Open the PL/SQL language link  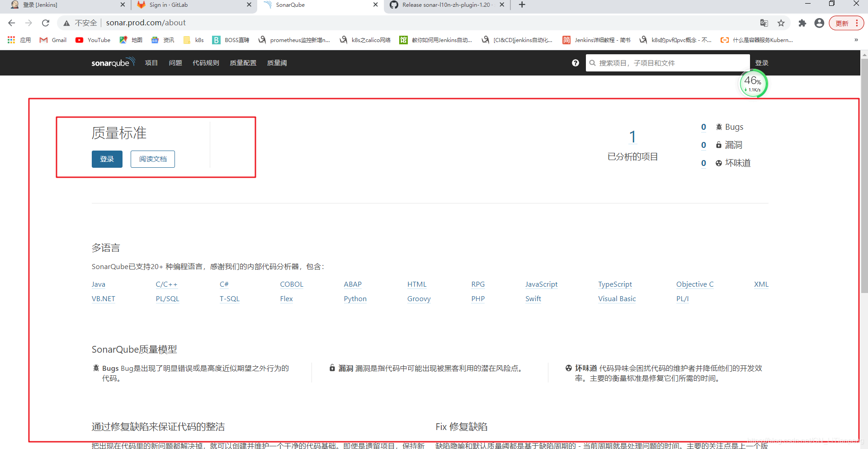(x=168, y=299)
